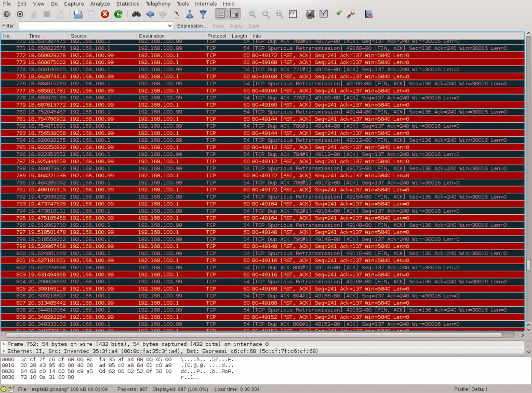532x393 pixels.
Task: Open the filter history dropdown arrow
Action: pyautogui.click(x=170, y=25)
